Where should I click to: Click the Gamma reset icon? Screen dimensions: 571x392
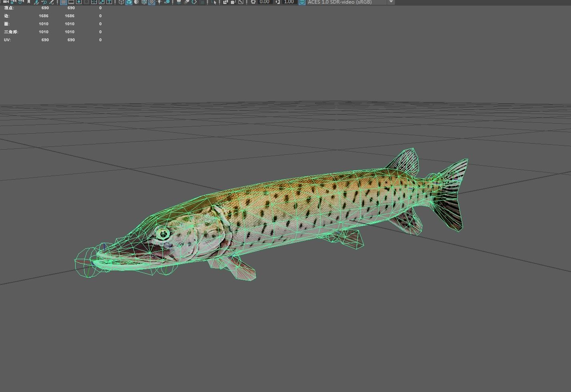(x=278, y=2)
